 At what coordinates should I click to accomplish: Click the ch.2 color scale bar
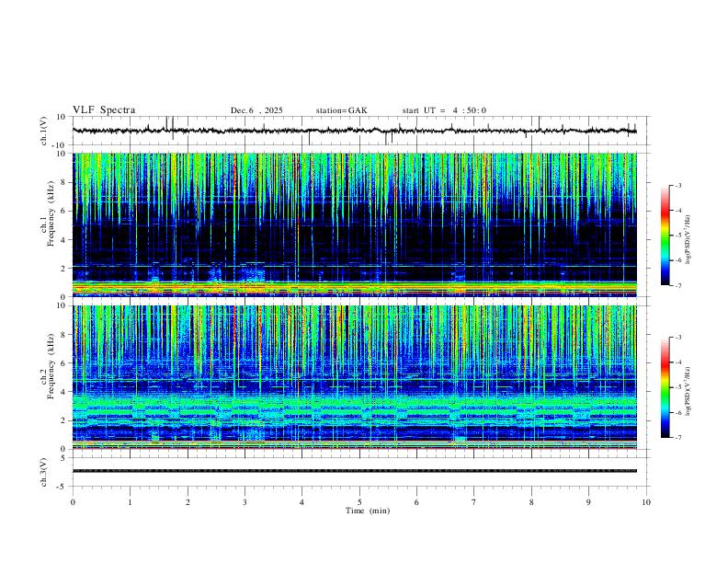[x=665, y=387]
